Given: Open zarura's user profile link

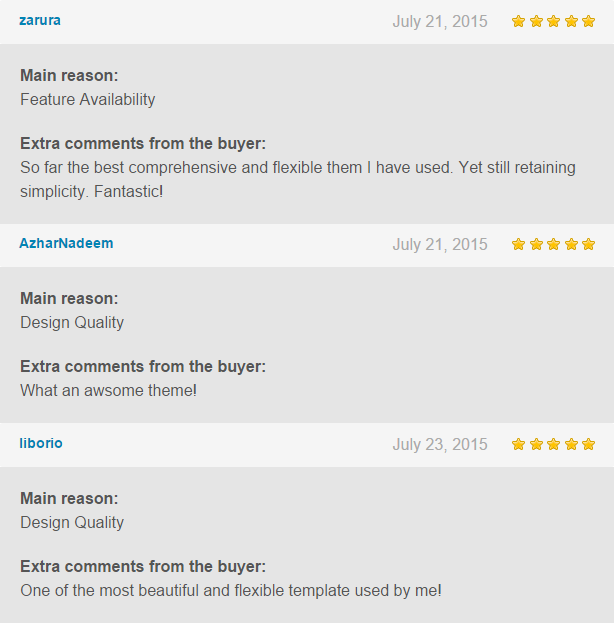Looking at the screenshot, I should 40,20.
